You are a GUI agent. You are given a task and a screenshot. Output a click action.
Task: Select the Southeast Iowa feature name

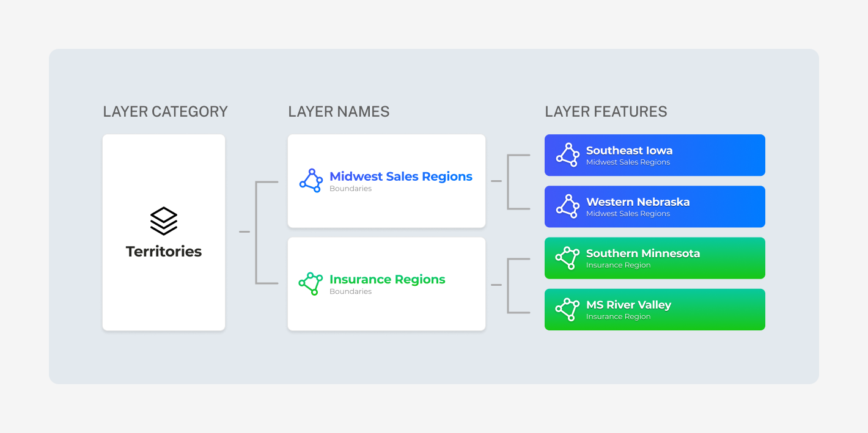629,150
